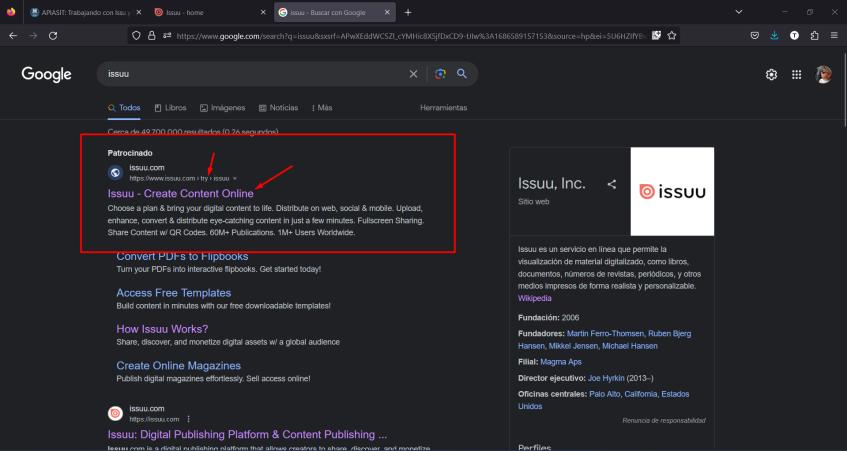The image size is (847, 451).
Task: Open the three-dot menu beside https://issuu.com
Action: click(x=189, y=419)
